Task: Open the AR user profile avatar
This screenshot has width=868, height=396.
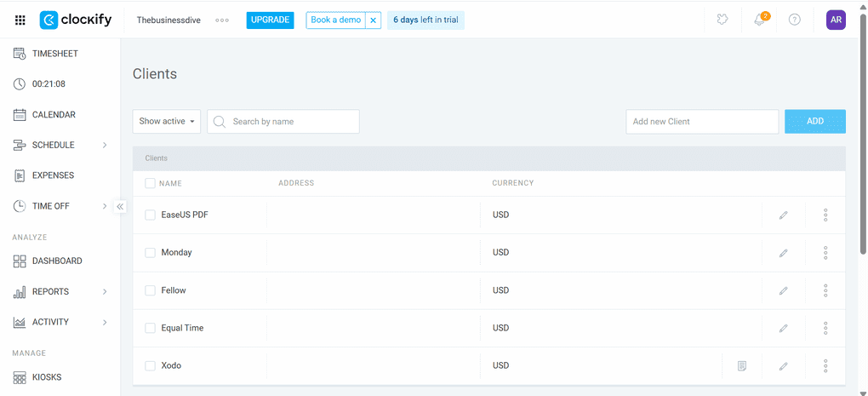Action: point(836,20)
